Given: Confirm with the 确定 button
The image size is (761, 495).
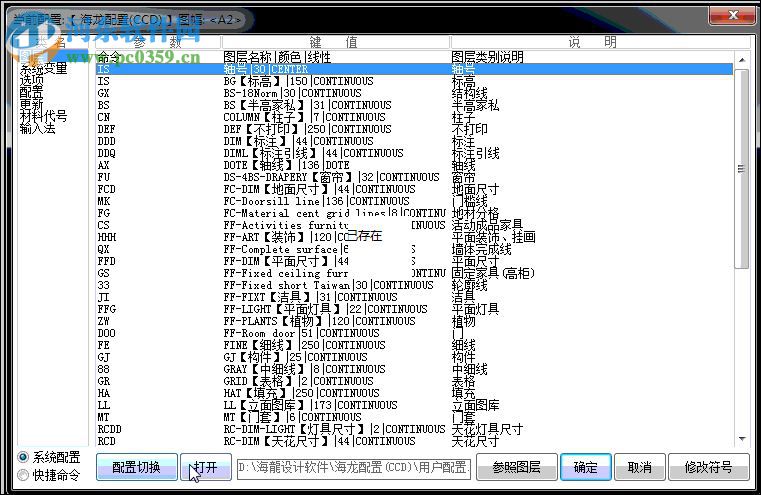Looking at the screenshot, I should (x=586, y=467).
